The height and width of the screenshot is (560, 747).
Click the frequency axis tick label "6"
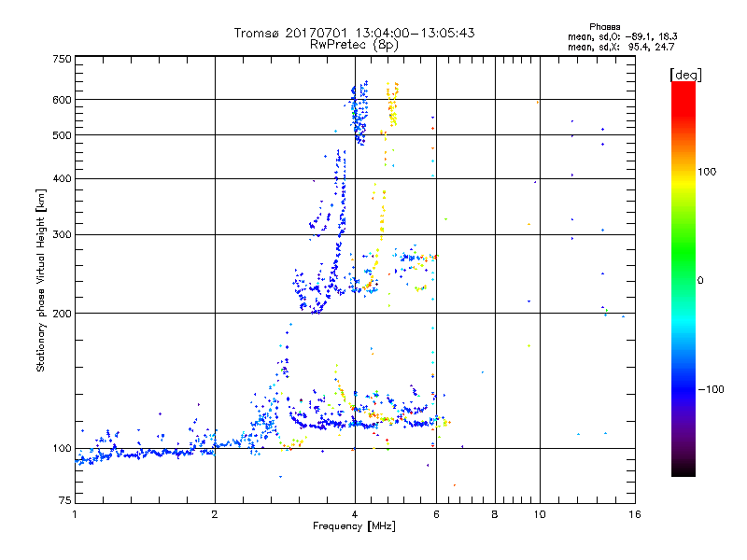436,514
